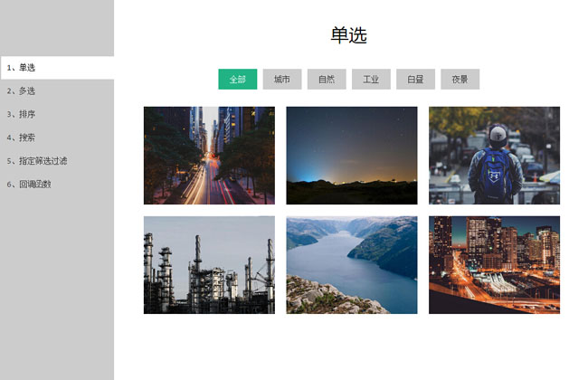The width and height of the screenshot is (588, 380).
Task: Select 指定筛选过滤 in the sidebar
Action: click(57, 161)
